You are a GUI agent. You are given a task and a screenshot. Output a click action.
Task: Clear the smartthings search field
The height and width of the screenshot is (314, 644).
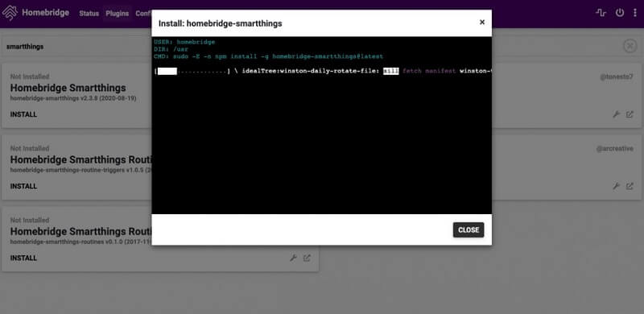(x=630, y=46)
